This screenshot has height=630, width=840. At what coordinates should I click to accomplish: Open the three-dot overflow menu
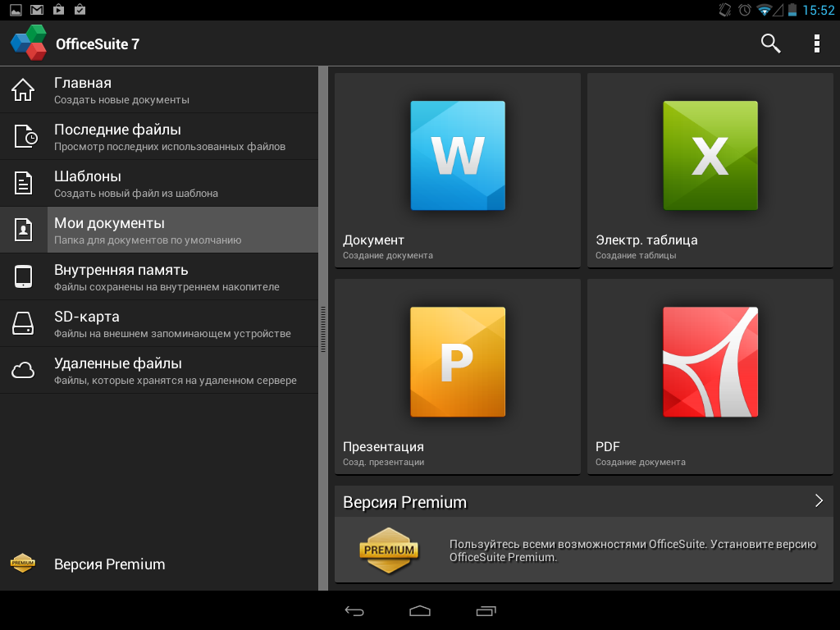click(x=816, y=43)
